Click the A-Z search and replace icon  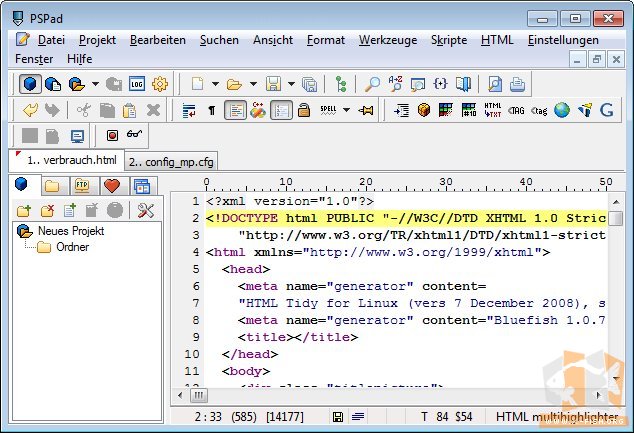(x=395, y=84)
